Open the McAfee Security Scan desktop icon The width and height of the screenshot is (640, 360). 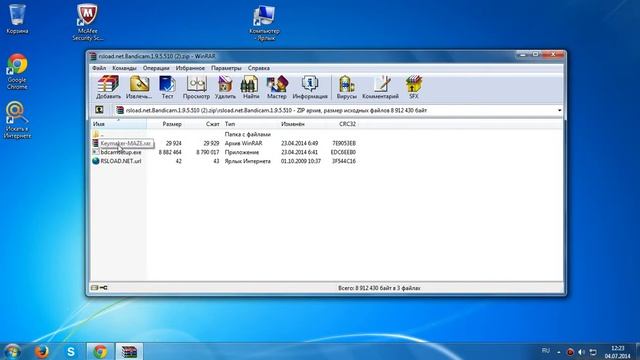87,22
